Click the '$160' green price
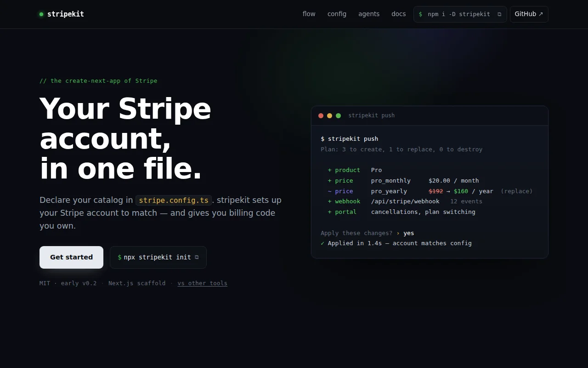 [x=461, y=191]
